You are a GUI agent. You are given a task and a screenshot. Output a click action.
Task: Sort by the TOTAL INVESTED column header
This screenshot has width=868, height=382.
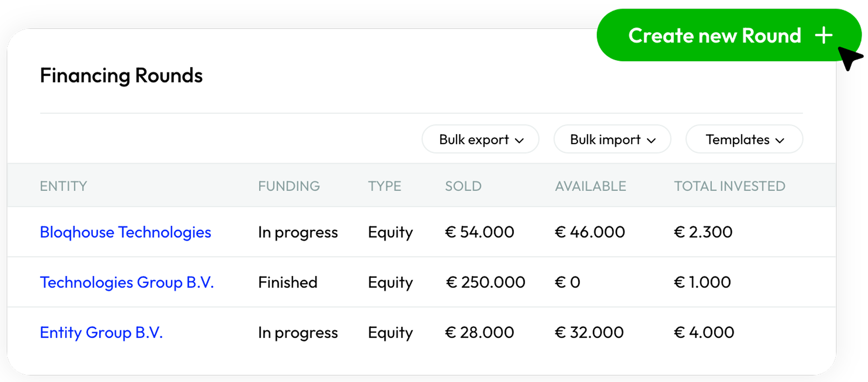tap(730, 186)
